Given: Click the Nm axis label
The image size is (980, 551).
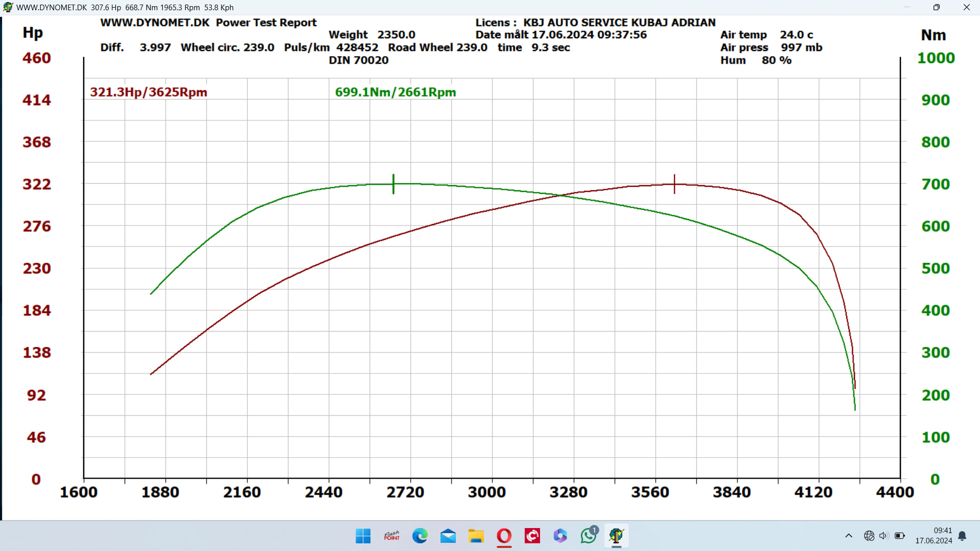Looking at the screenshot, I should coord(934,35).
